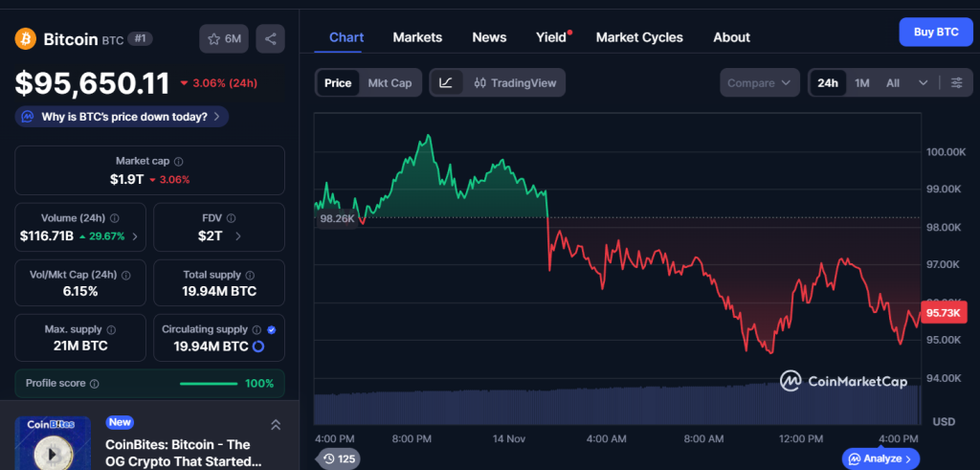Image resolution: width=980 pixels, height=470 pixels.
Task: Open 'Why is BTC's price down today?'
Action: [x=122, y=117]
